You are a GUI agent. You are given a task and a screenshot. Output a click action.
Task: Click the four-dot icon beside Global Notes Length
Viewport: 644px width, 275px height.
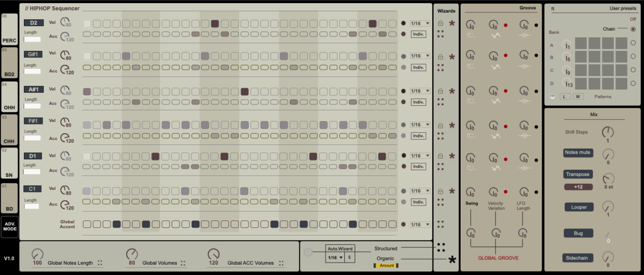(x=100, y=263)
